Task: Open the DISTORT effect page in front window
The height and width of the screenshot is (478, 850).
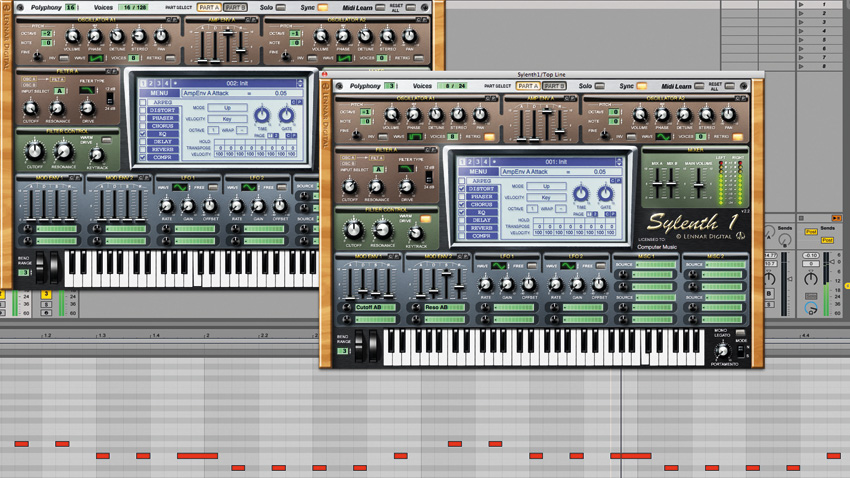Action: pyautogui.click(x=481, y=189)
